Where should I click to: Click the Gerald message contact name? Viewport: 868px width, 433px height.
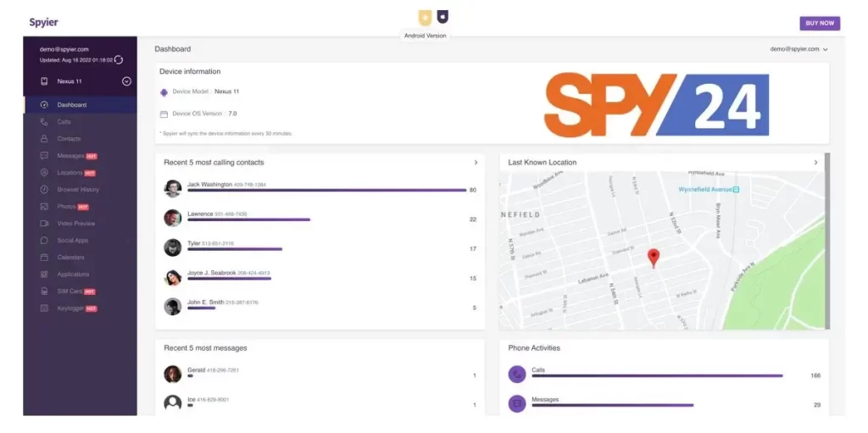196,370
